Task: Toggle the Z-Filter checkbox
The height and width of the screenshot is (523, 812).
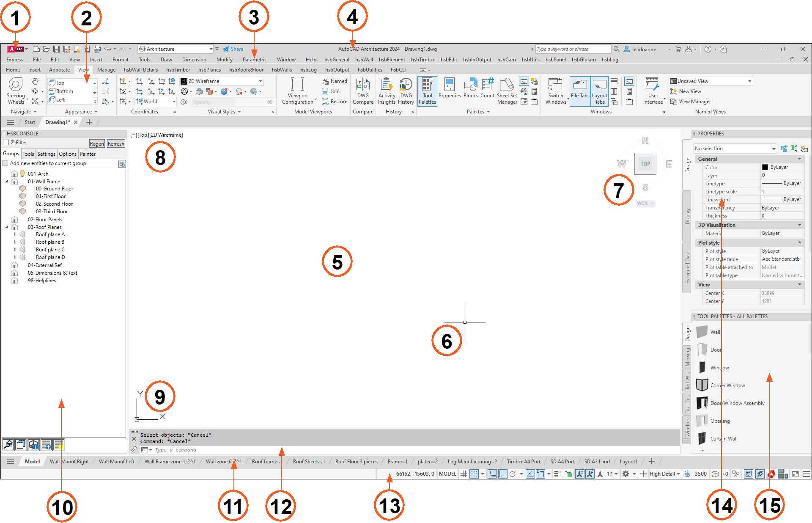Action: click(6, 143)
